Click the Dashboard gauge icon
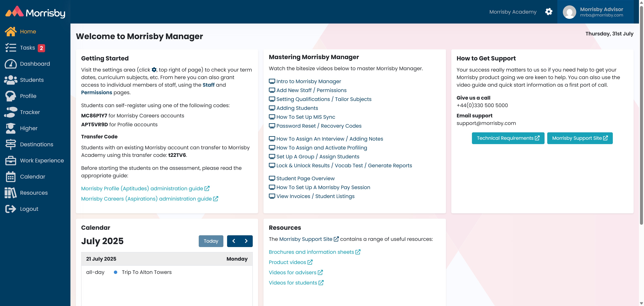The width and height of the screenshot is (644, 306). (11, 64)
